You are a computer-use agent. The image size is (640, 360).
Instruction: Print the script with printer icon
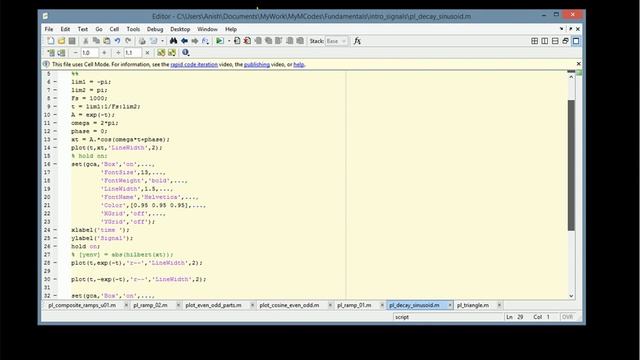142,41
